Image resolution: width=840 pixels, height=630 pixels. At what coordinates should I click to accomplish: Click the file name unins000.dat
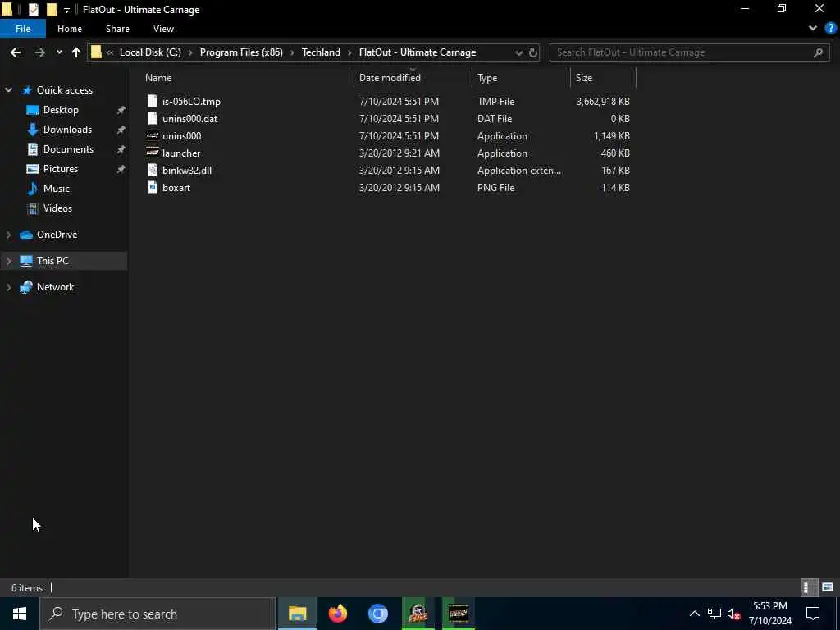pos(189,118)
